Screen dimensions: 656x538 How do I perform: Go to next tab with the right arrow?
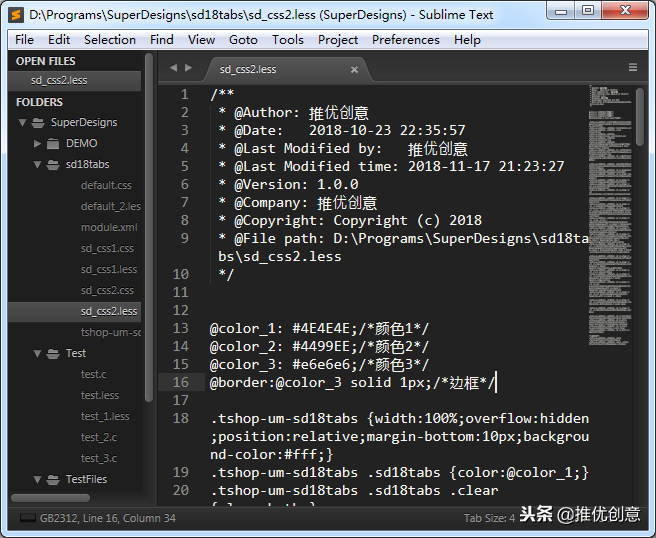click(188, 67)
